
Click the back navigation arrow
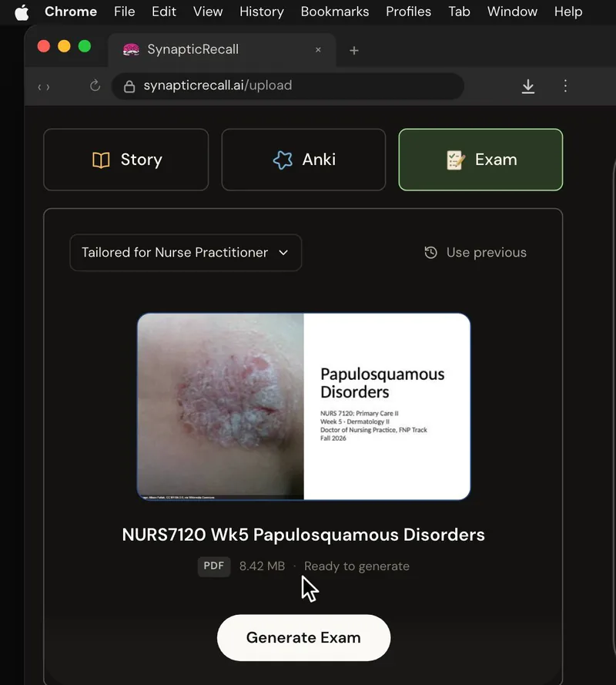click(x=40, y=87)
